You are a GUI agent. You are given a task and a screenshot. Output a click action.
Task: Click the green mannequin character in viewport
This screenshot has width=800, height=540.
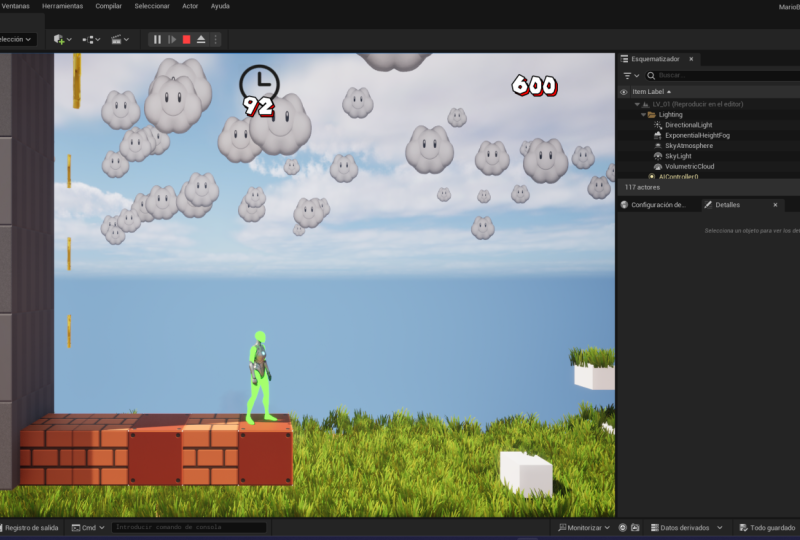click(x=260, y=378)
